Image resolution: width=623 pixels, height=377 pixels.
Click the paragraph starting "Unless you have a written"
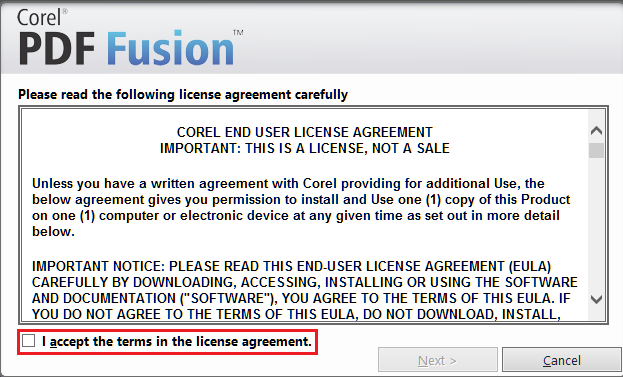point(301,207)
